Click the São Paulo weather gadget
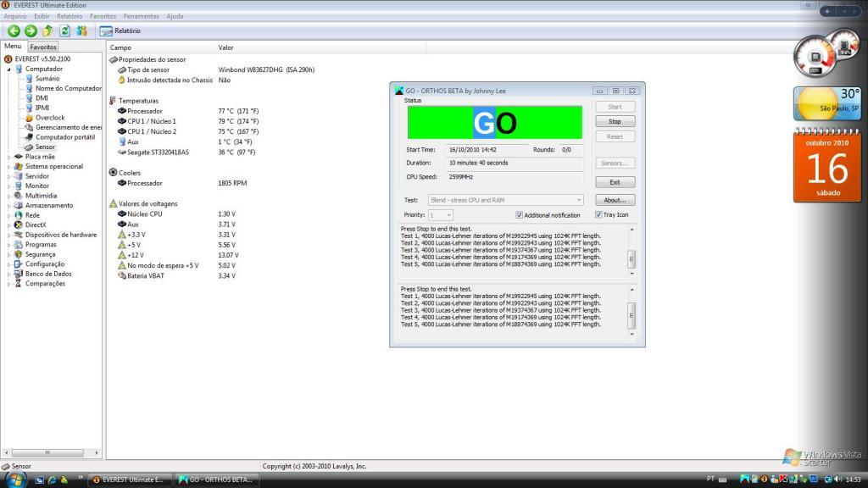The width and height of the screenshot is (868, 488). tap(827, 103)
